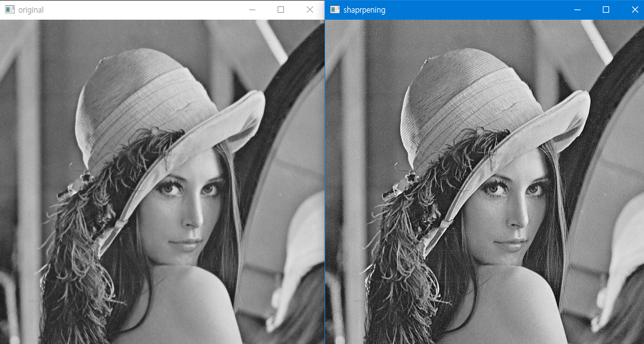Close the original window
Viewport: 644px width, 344px height.
310,10
